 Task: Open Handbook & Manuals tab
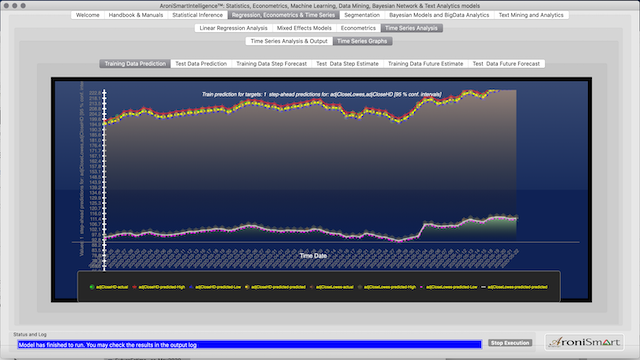click(x=136, y=15)
